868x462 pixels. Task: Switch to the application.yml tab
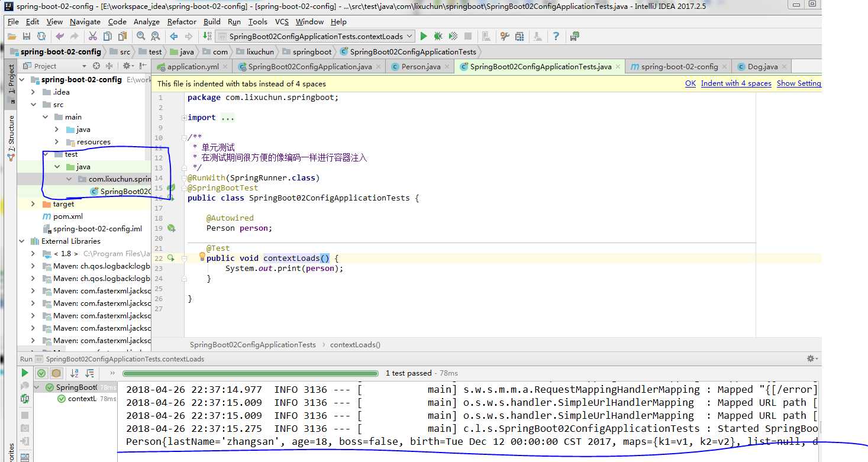tap(192, 67)
